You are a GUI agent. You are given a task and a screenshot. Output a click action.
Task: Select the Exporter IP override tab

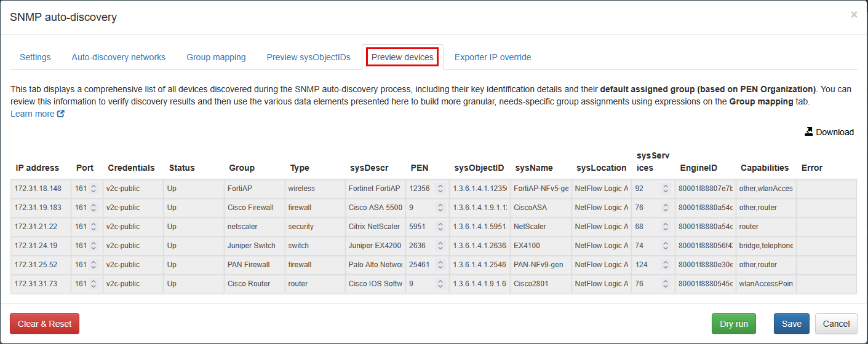pos(492,57)
